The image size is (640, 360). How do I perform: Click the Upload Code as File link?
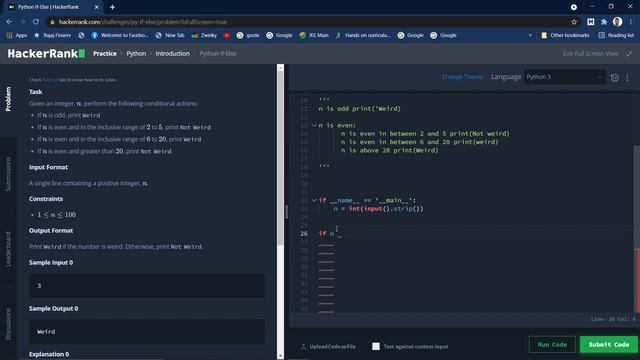click(x=332, y=347)
